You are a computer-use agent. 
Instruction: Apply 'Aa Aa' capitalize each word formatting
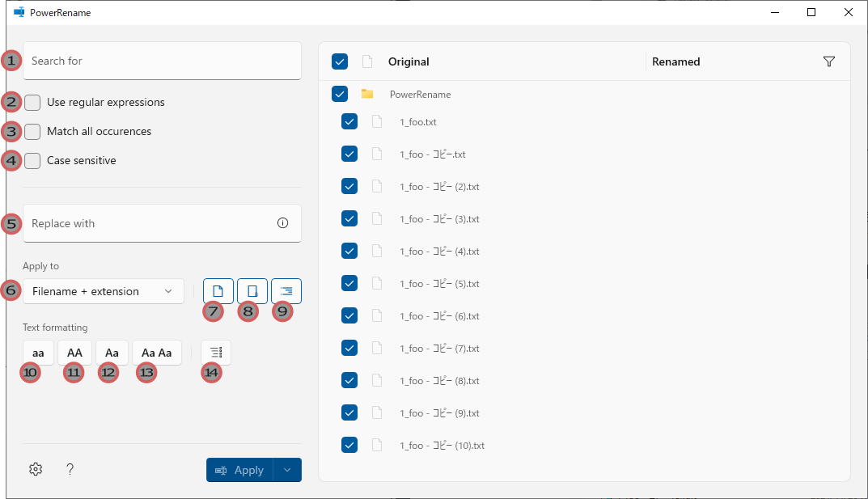[157, 353]
